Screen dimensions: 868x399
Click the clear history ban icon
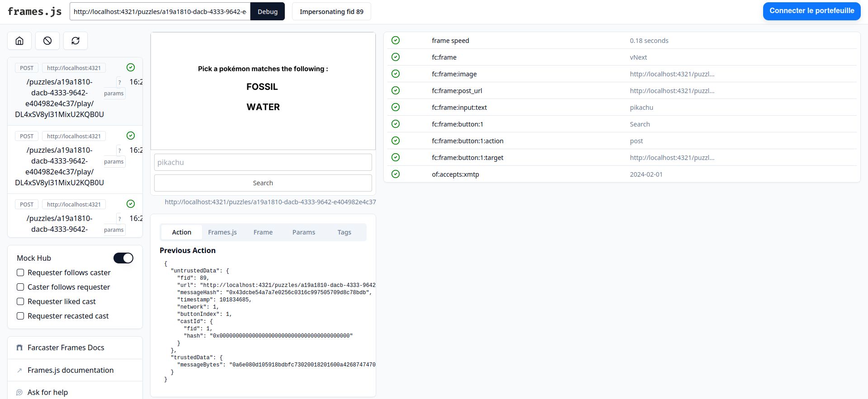click(x=47, y=41)
